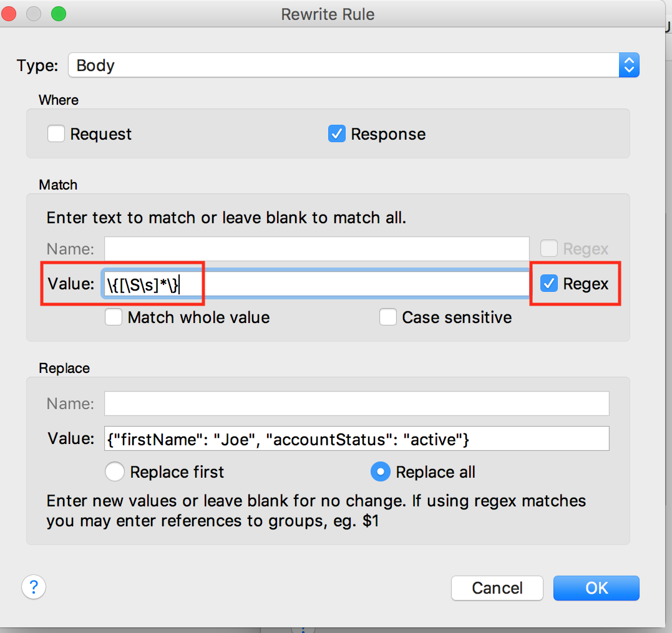The height and width of the screenshot is (633, 672).
Task: Select the Replace first radio button
Action: (115, 472)
